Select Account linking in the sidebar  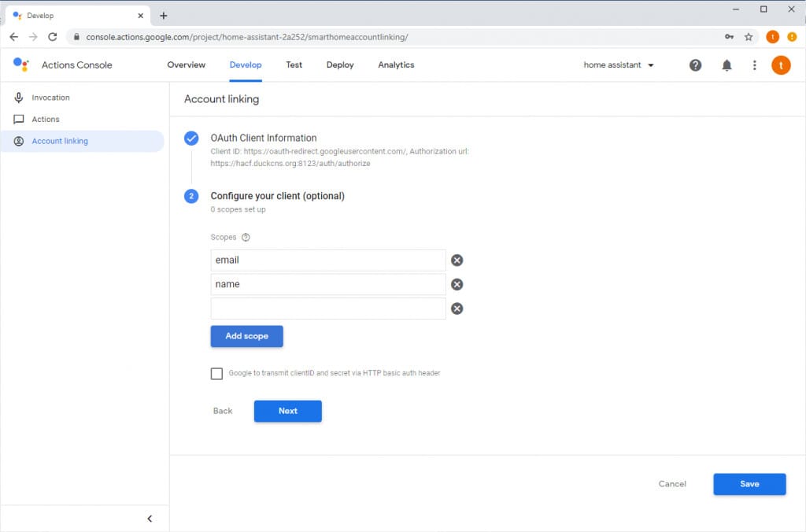[82, 142]
